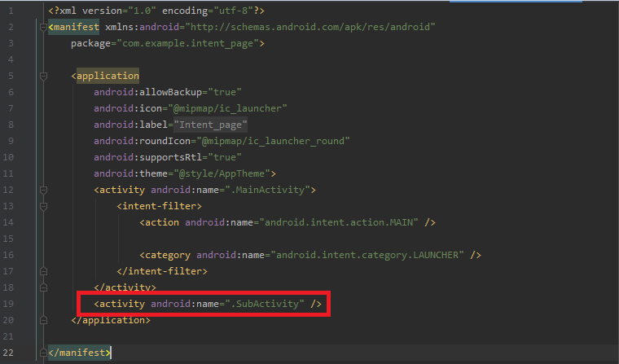619x364 pixels.
Task: Click line number 8 in the gutter
Action: tap(11, 125)
